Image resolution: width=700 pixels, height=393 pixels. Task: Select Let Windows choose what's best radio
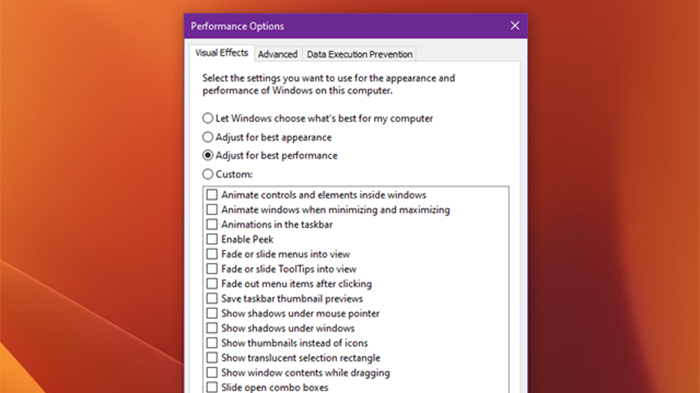coord(208,118)
